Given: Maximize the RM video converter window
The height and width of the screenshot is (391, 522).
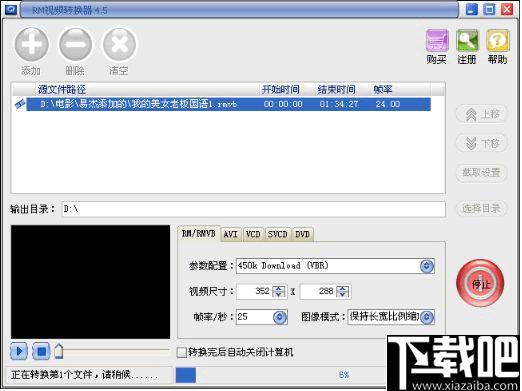Looking at the screenshot, I should (489, 9).
